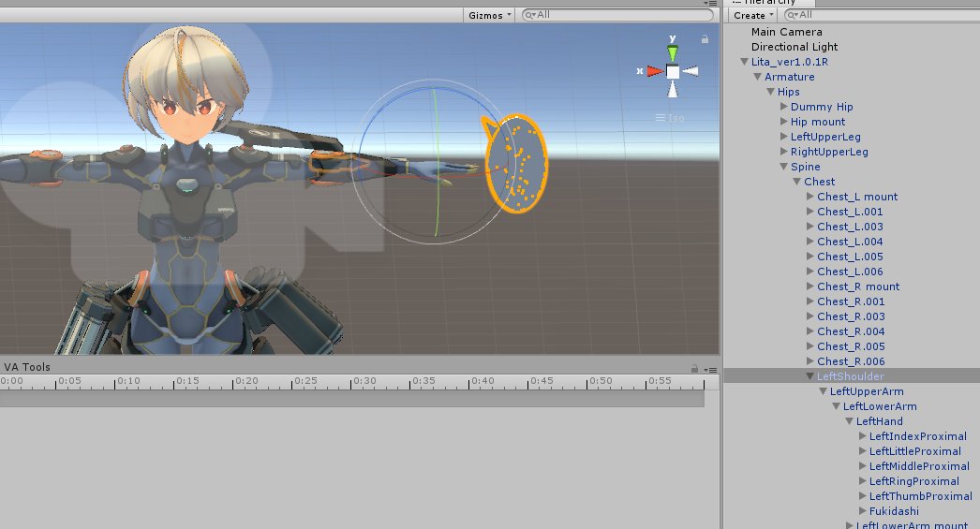This screenshot has width=980, height=529.
Task: Expand the Dummy Hip node
Action: click(784, 106)
